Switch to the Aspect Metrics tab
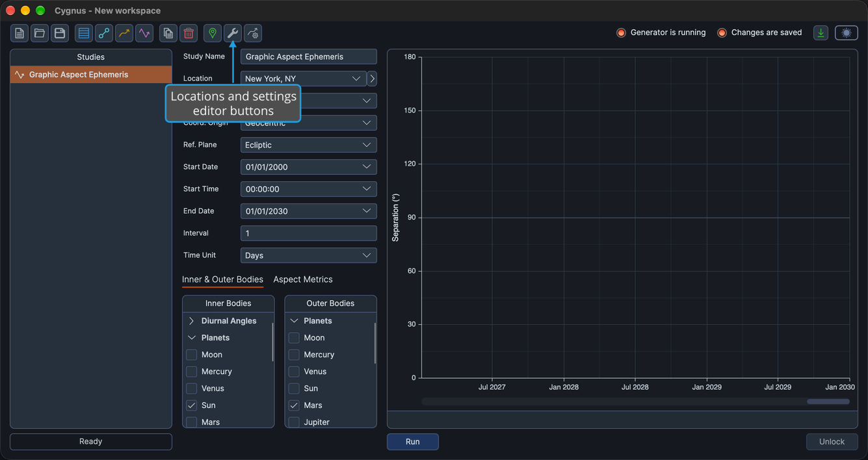 [x=303, y=279]
